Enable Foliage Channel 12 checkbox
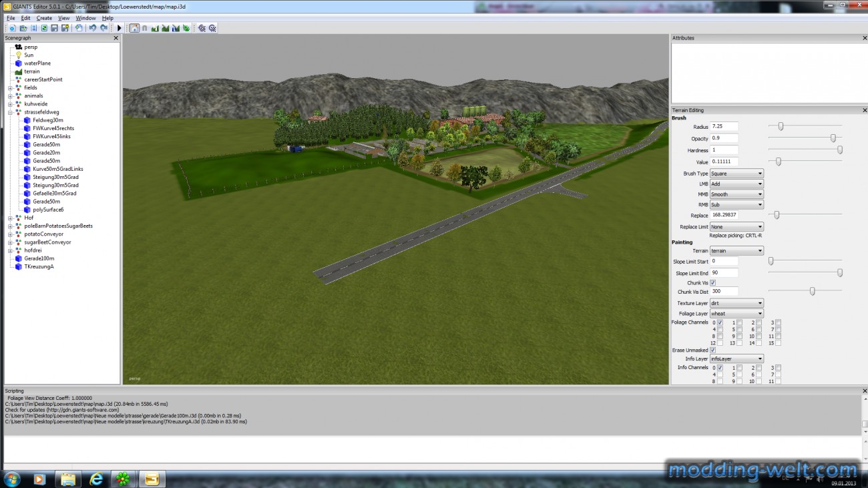 (720, 342)
